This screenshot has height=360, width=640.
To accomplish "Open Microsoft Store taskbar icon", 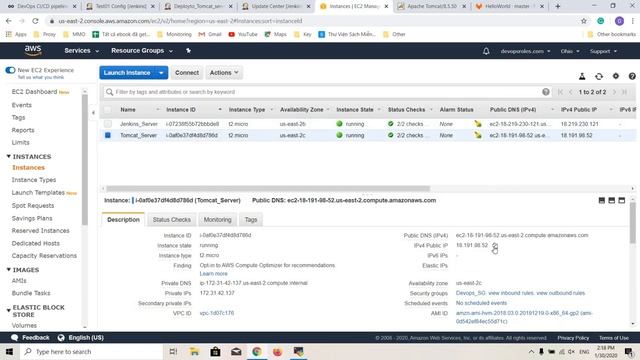I will [x=215, y=351].
